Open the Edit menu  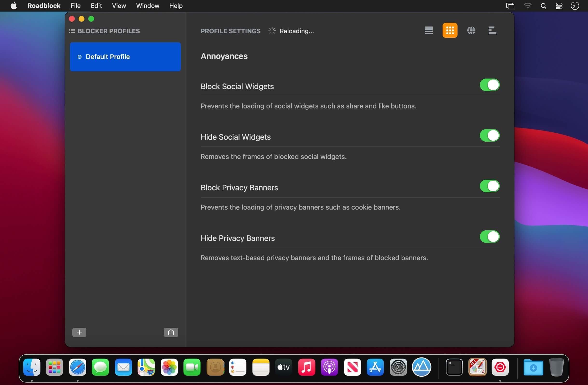pyautogui.click(x=96, y=6)
